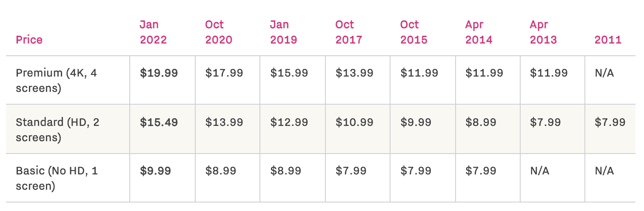Select the $15.49 Standard price cell
The height and width of the screenshot is (211, 644).
pyautogui.click(x=159, y=123)
